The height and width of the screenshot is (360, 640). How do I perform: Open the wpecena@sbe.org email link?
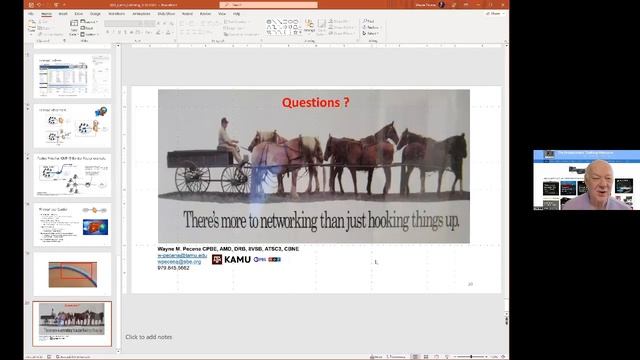pos(179,262)
